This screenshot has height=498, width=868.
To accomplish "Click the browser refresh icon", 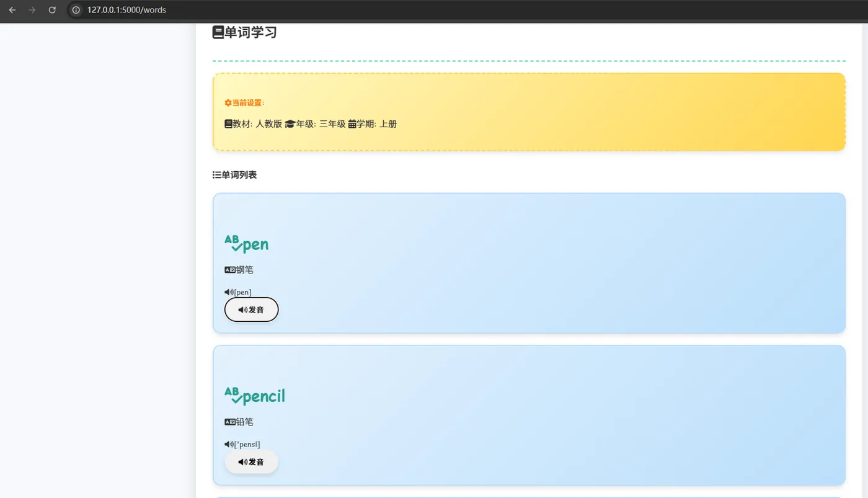I will point(52,10).
